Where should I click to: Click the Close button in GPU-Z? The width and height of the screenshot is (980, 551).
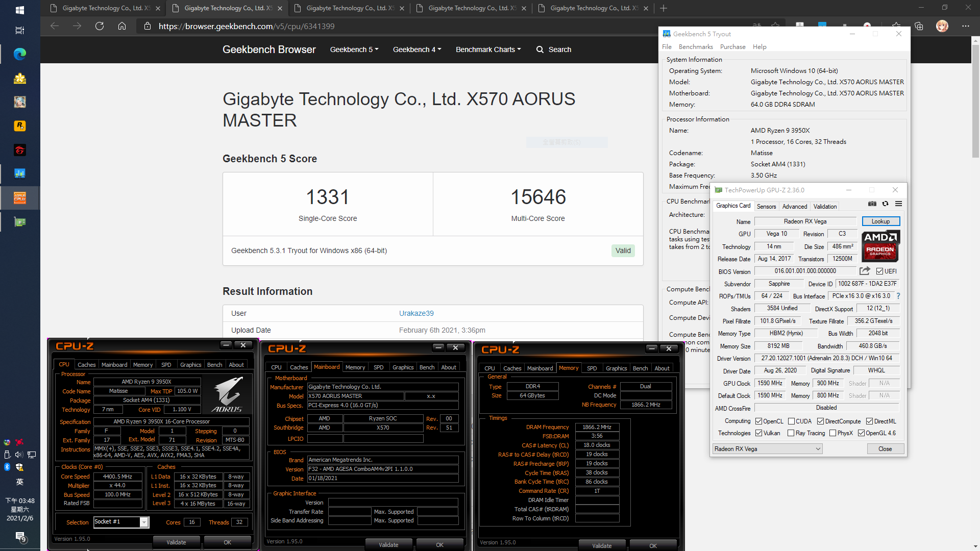pyautogui.click(x=885, y=449)
